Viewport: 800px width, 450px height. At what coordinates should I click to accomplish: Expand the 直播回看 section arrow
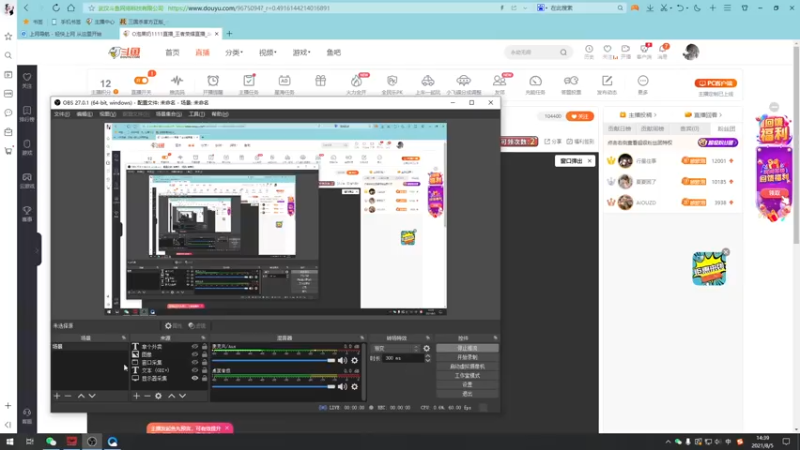tap(720, 115)
